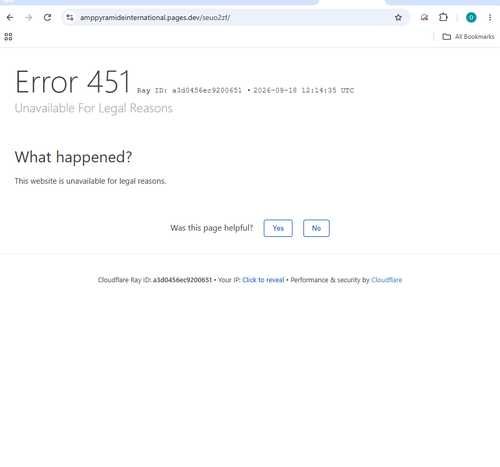Answer Yes to page helpful question
Image resolution: width=500 pixels, height=467 pixels.
tap(278, 228)
